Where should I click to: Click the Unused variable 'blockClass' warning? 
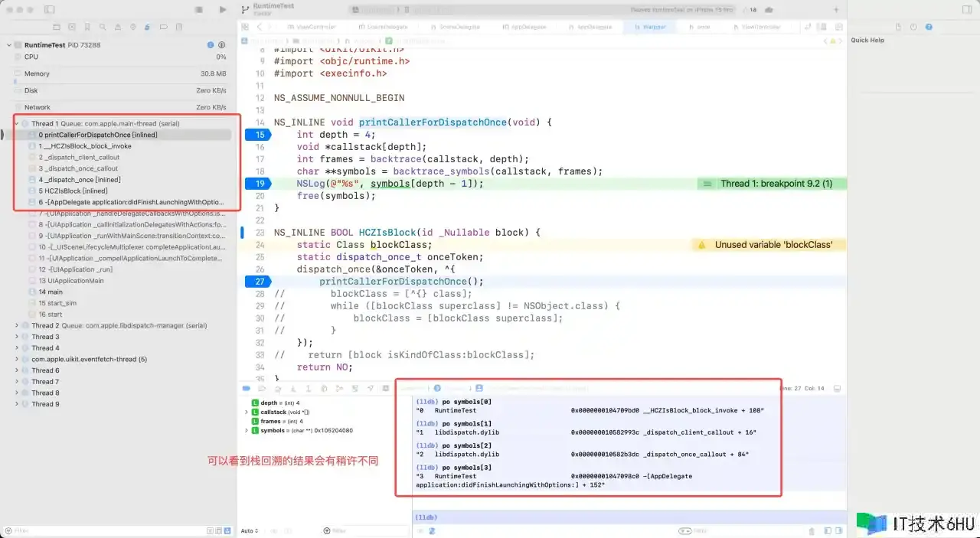click(x=773, y=245)
